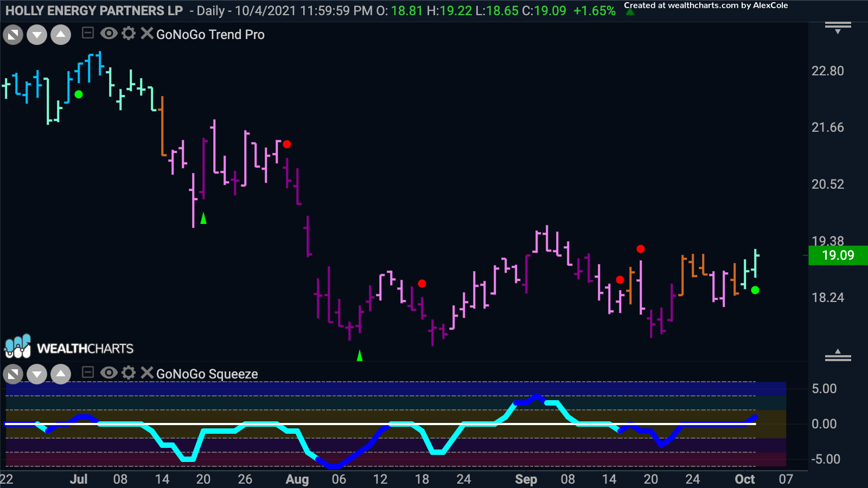
Task: Click the Oct date axis label
Action: (x=745, y=479)
